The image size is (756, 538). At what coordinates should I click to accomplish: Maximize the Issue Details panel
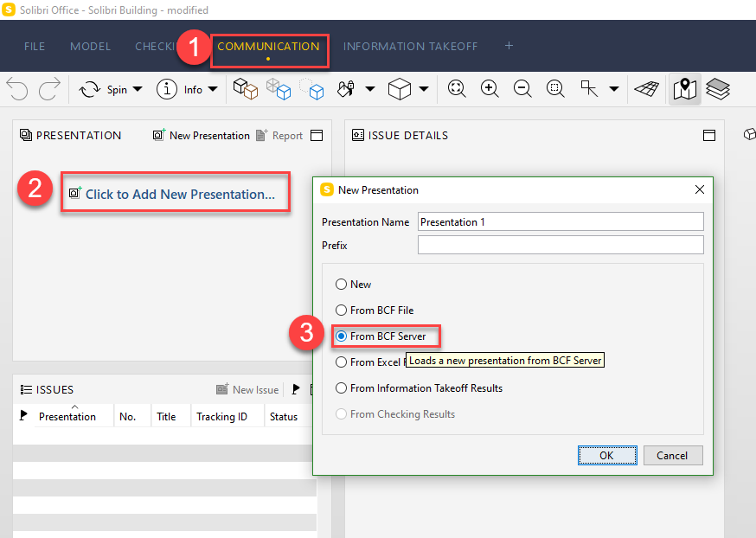(709, 136)
